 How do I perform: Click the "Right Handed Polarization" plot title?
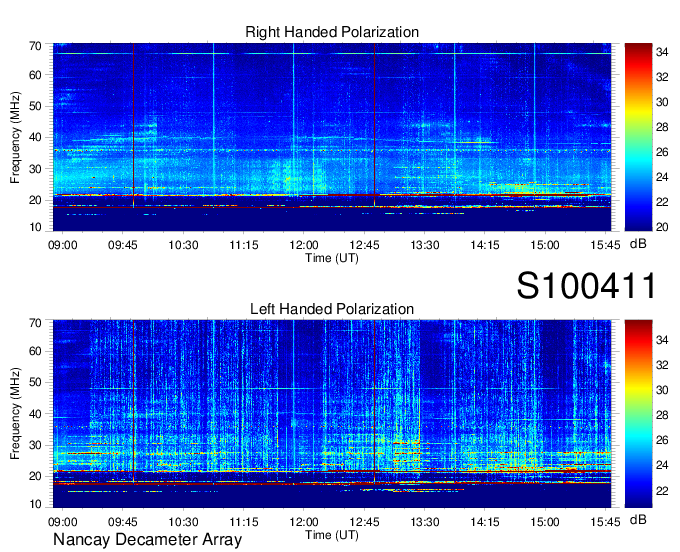coord(332,32)
